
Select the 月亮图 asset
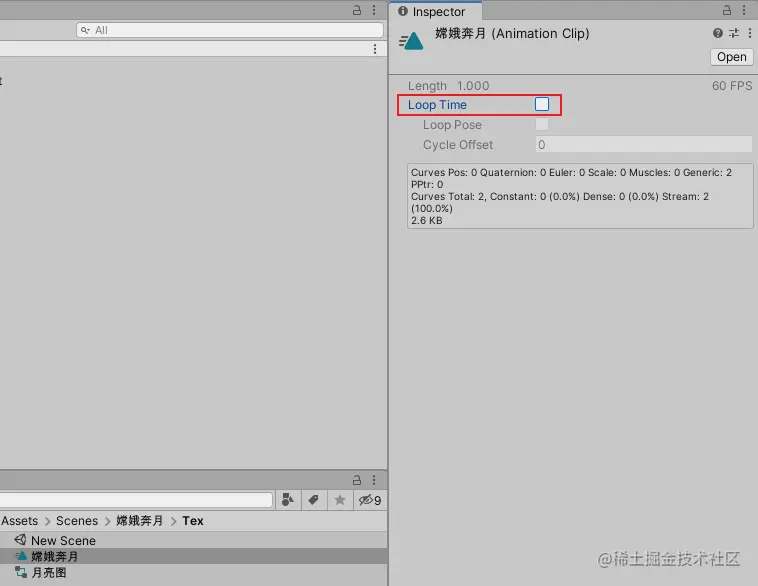pyautogui.click(x=49, y=572)
